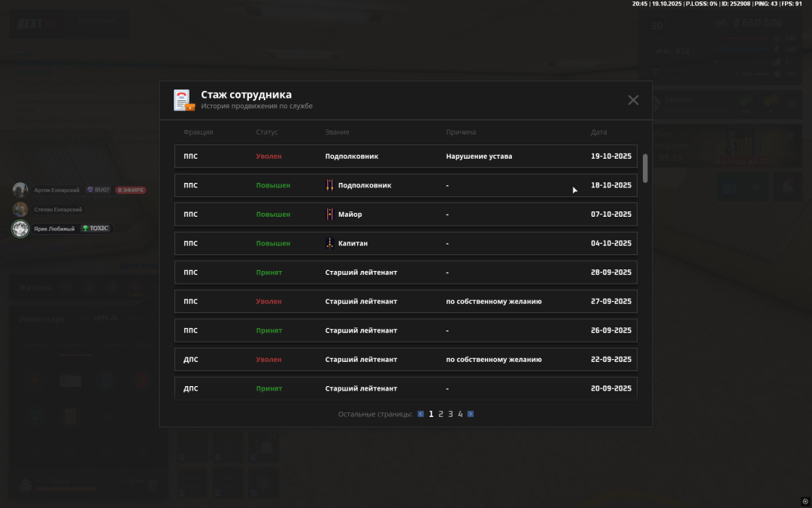Close the Стаж сотрудника dialog
812x508 pixels.
point(633,100)
